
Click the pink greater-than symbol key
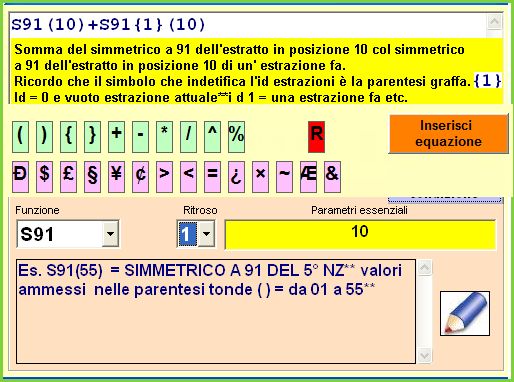coord(164,177)
